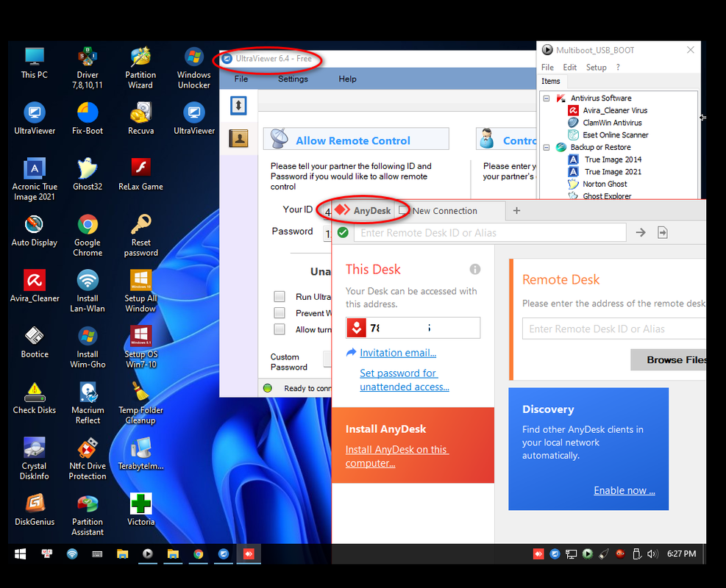Viewport: 726px width, 588px height.
Task: Select Norton Ghost in the tree
Action: [604, 184]
